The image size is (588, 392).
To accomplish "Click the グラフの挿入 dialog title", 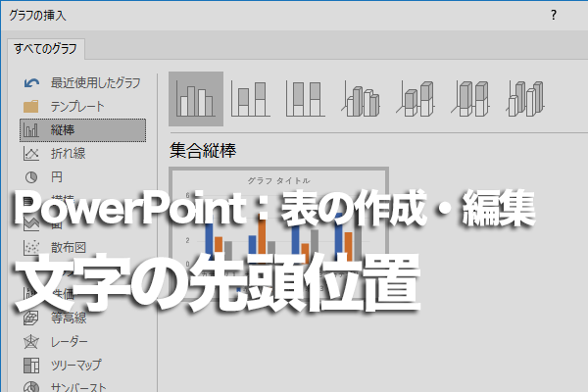I will [37, 16].
